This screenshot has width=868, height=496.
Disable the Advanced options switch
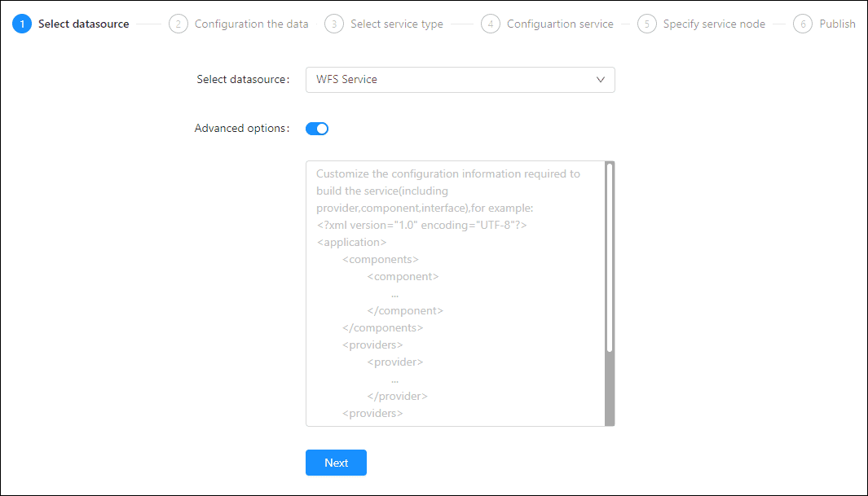click(317, 129)
